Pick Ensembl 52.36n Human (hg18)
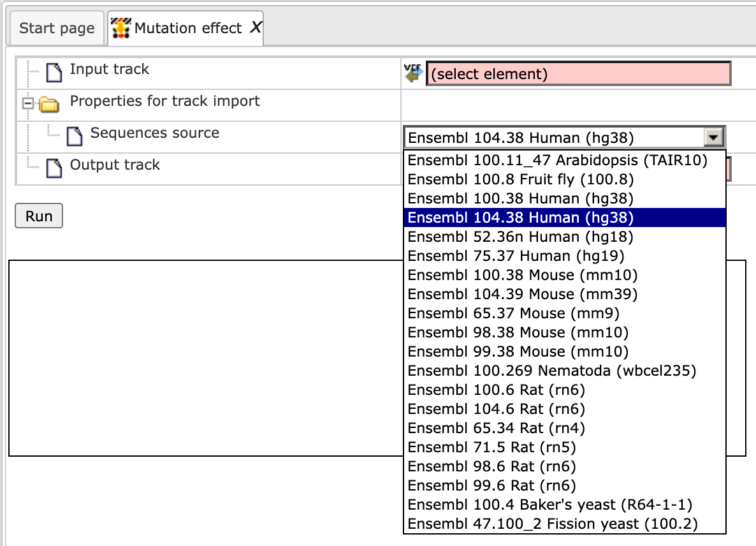 (564, 237)
